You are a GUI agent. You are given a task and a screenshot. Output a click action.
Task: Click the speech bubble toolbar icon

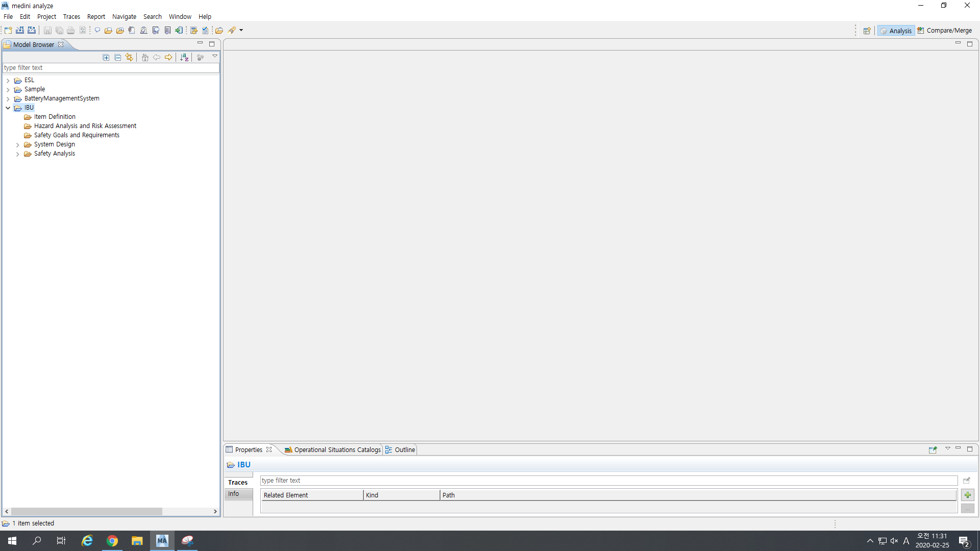pyautogui.click(x=97, y=30)
